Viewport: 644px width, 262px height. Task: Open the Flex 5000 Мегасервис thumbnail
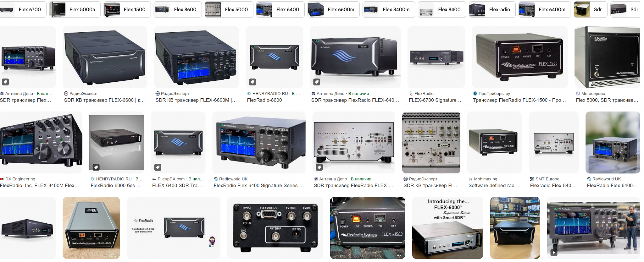click(x=607, y=57)
